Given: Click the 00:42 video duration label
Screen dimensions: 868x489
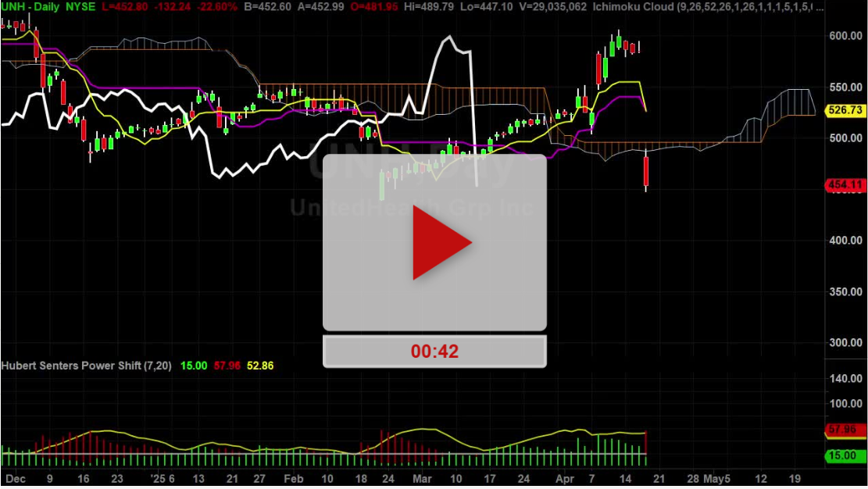Looking at the screenshot, I should tap(434, 351).
